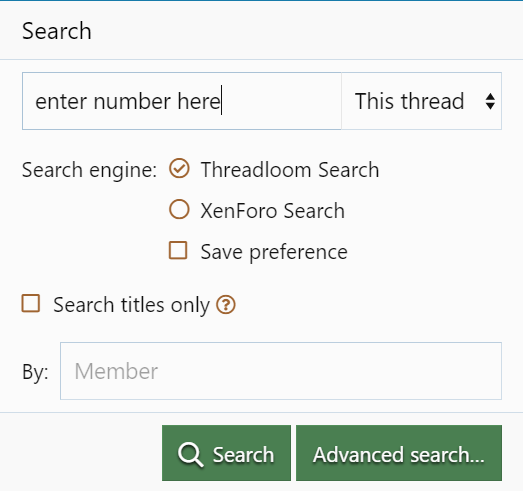This screenshot has width=523, height=491.
Task: Place the cursor after 'enter number here' text
Action: 221,101
